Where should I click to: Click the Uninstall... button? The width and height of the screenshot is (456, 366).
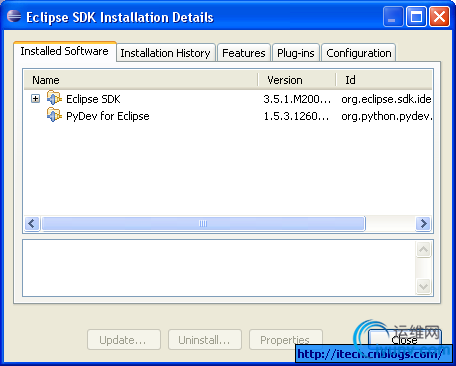[205, 340]
